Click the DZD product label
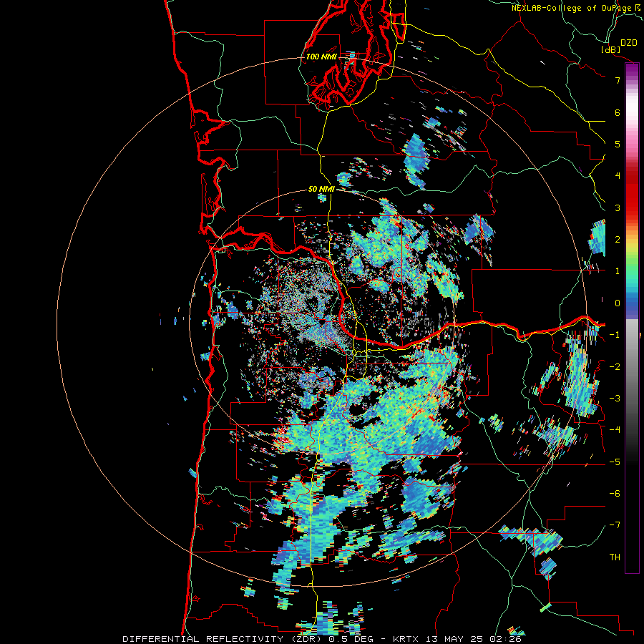 click(628, 43)
